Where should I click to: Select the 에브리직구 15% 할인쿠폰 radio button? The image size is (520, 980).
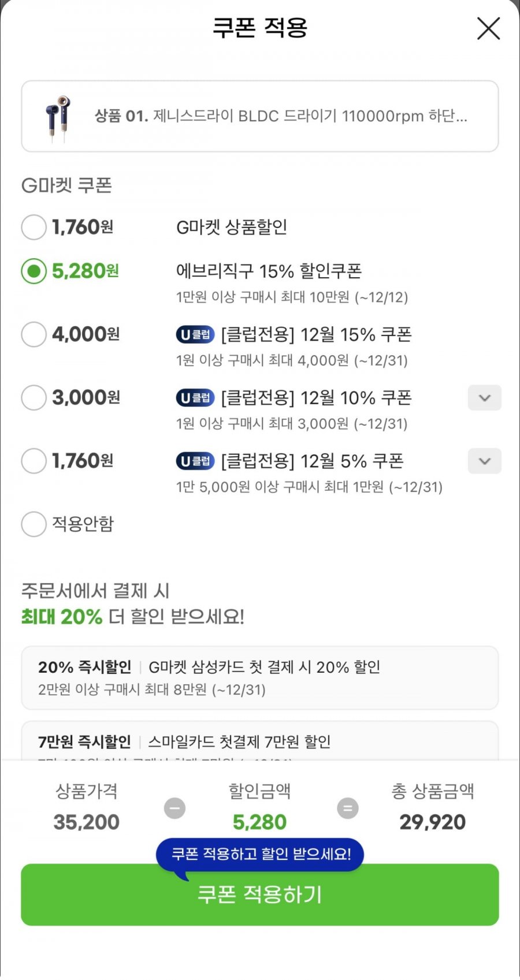pyautogui.click(x=34, y=271)
